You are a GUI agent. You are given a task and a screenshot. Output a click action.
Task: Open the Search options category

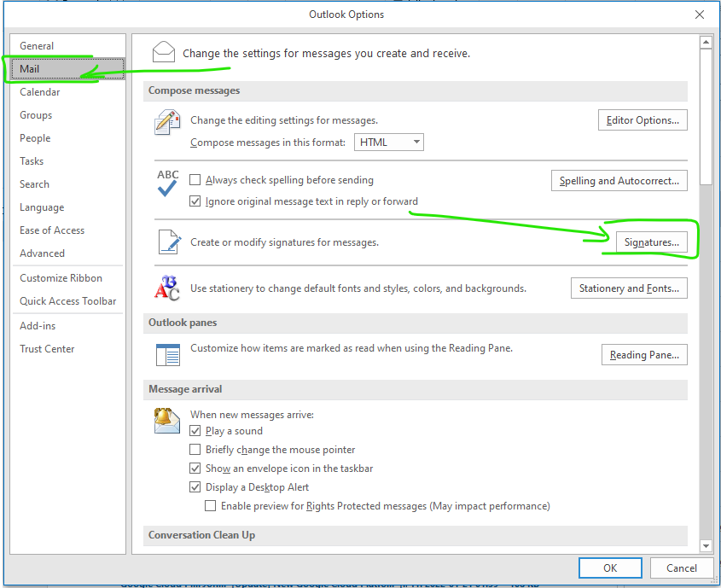[67, 183]
